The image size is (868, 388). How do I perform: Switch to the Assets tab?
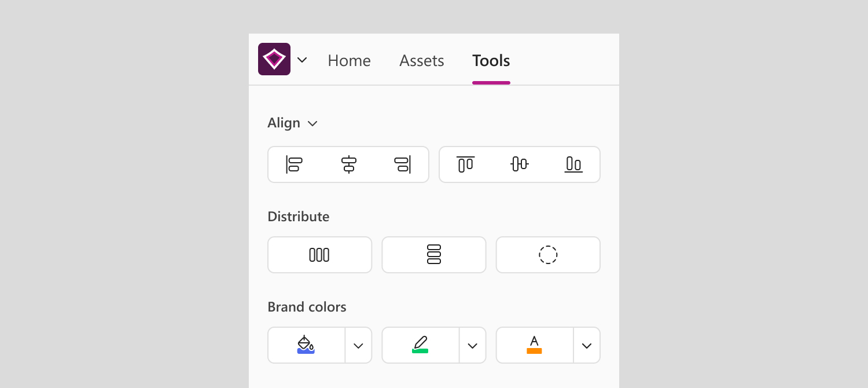[x=422, y=60]
